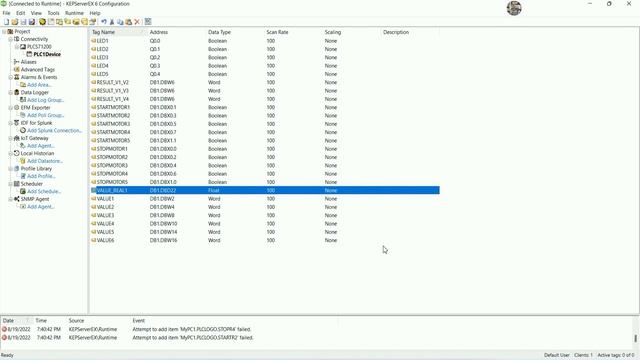The image size is (640, 360).
Task: Click the New Channel toolbar icon
Action: 51,22
